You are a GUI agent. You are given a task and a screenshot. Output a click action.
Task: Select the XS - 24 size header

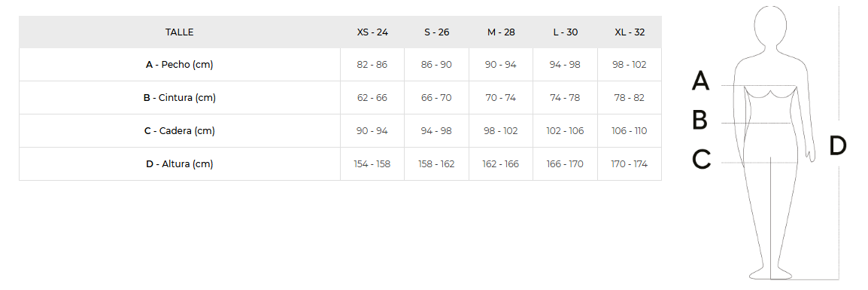pos(372,32)
